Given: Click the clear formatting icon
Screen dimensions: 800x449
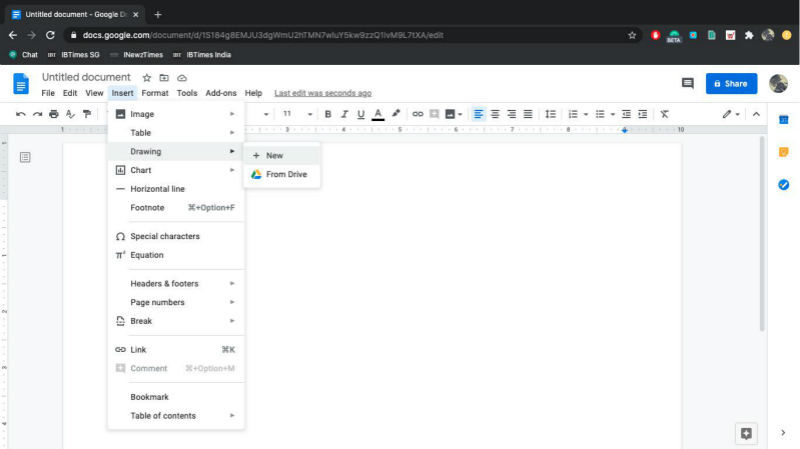Looking at the screenshot, I should [664, 114].
